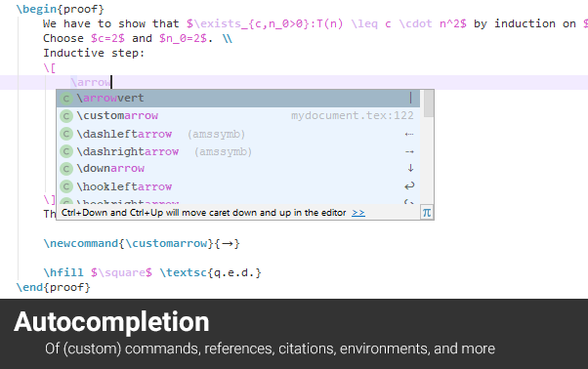Click the (amssymb) label after \dashrightarrow
The height and width of the screenshot is (369, 588).
(223, 151)
